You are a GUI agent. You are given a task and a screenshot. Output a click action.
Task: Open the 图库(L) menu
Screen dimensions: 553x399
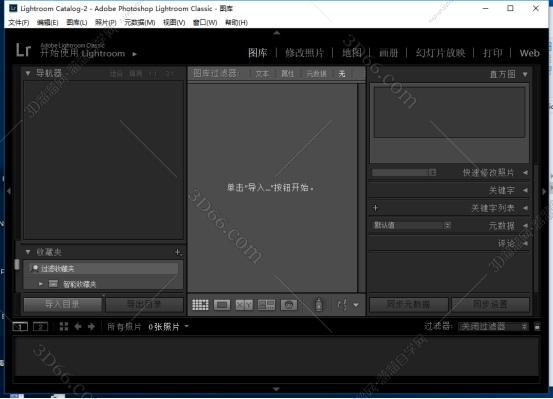click(77, 23)
